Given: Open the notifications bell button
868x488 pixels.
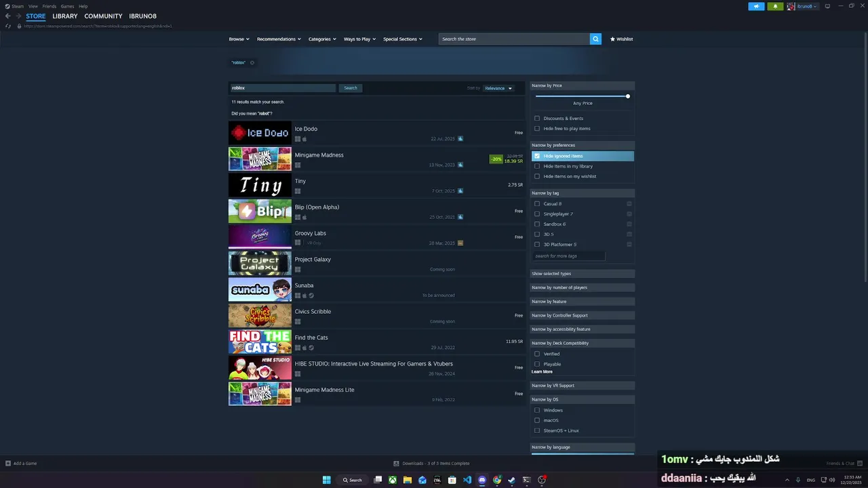Looking at the screenshot, I should pos(775,6).
